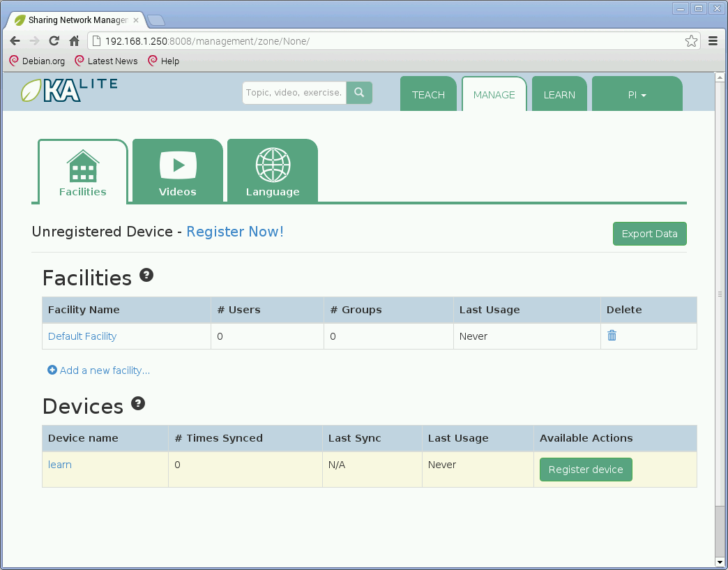Go to the browser home page

[x=74, y=41]
